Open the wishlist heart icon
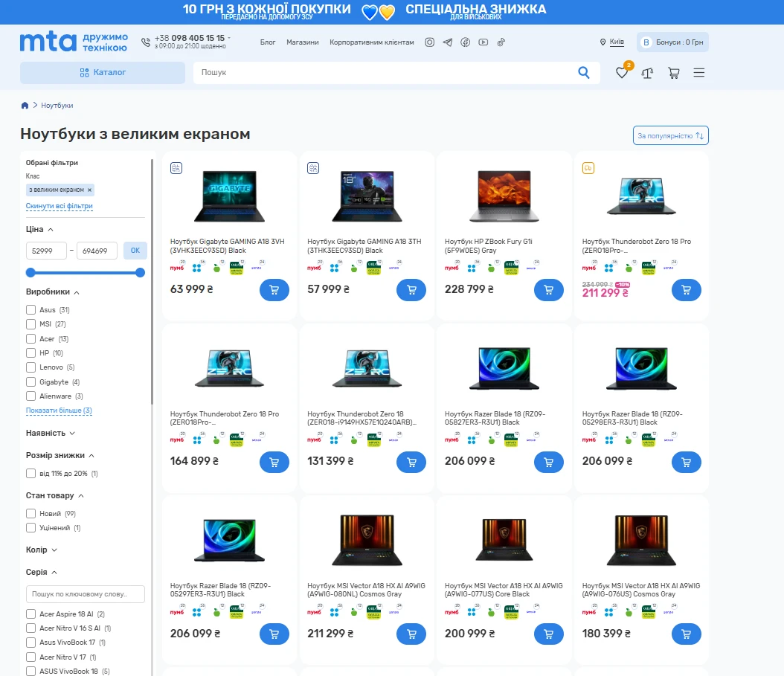The image size is (784, 676). click(x=622, y=73)
